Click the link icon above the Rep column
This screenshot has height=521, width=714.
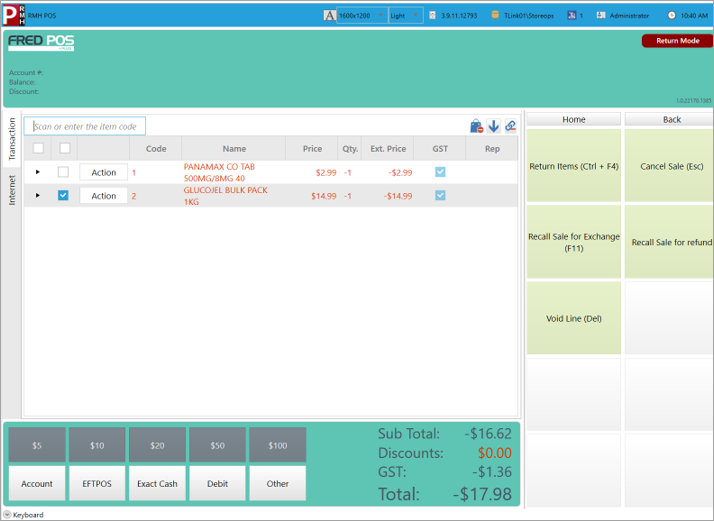[510, 126]
